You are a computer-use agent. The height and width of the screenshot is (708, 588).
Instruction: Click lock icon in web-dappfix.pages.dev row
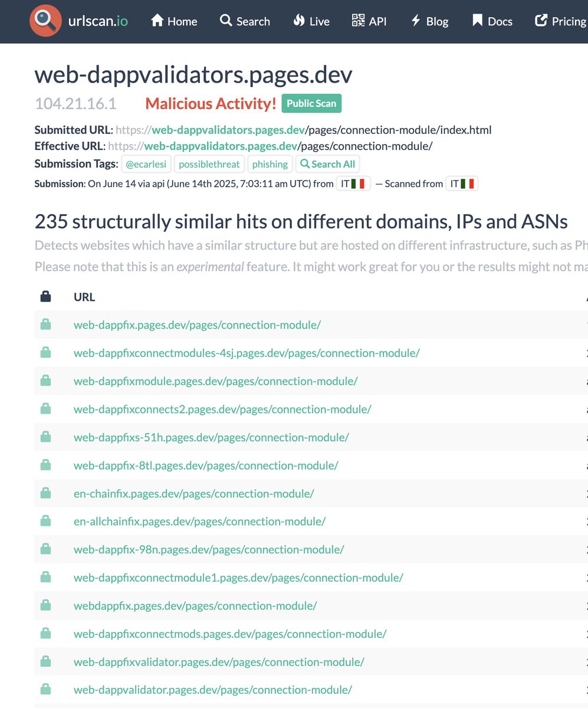45,324
